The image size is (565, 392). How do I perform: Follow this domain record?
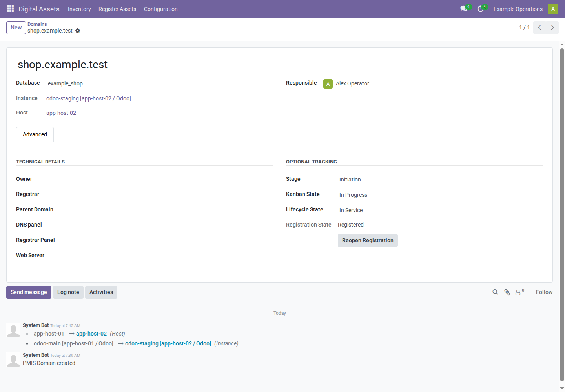pos(544,292)
